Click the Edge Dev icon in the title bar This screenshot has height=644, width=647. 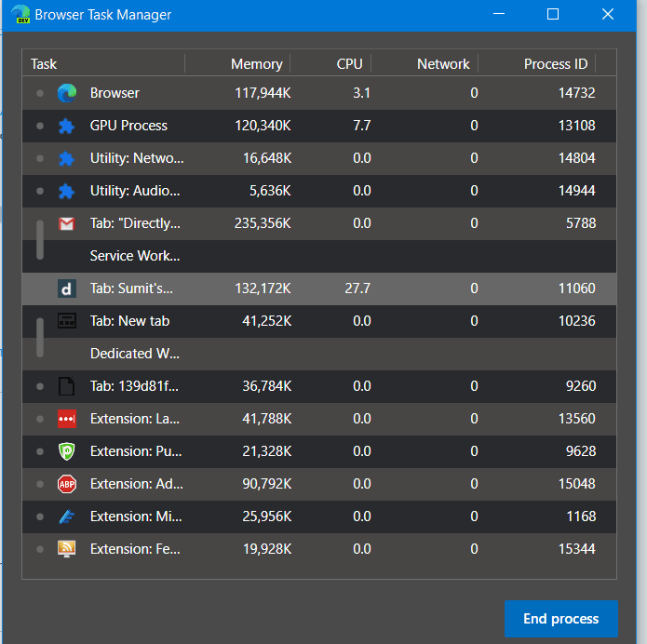point(20,15)
